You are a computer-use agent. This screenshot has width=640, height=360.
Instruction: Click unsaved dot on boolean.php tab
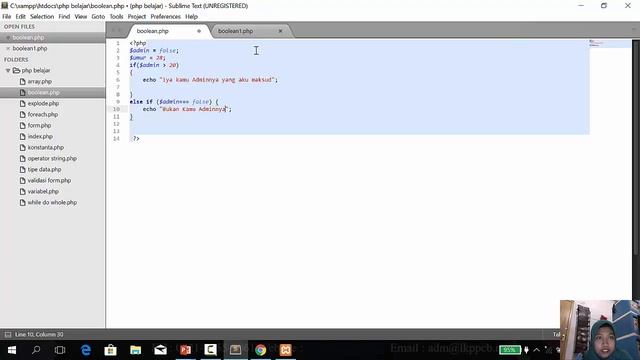[199, 31]
